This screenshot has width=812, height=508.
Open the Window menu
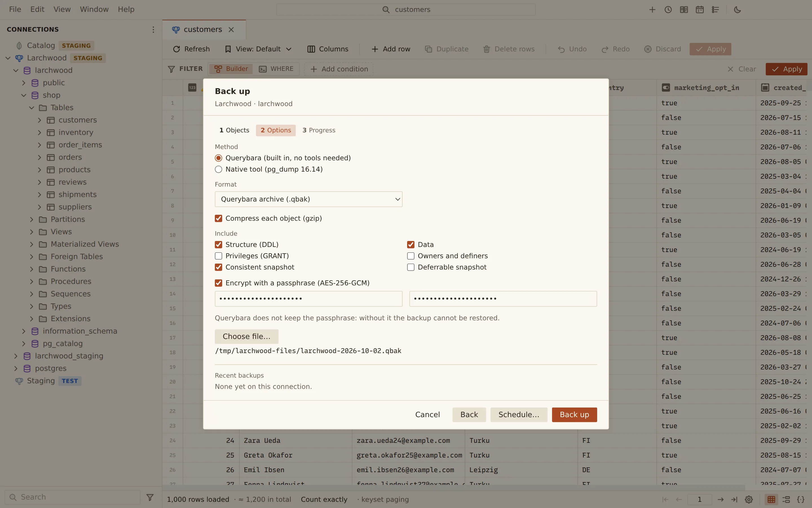tap(94, 9)
